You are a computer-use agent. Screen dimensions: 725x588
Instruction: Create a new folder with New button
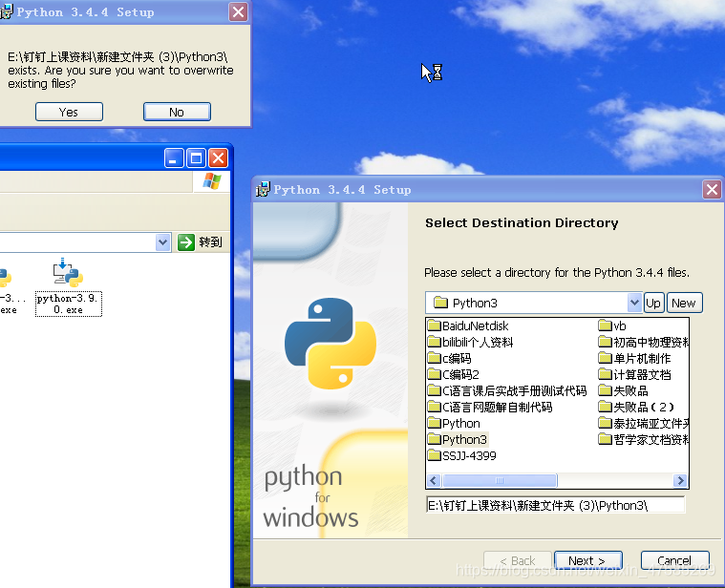(x=684, y=303)
